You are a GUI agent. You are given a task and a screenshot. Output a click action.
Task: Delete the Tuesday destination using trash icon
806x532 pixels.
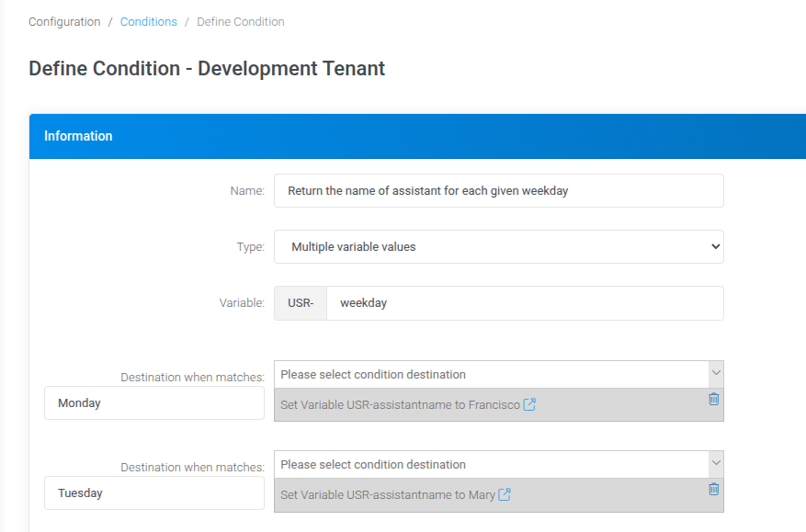pyautogui.click(x=713, y=489)
